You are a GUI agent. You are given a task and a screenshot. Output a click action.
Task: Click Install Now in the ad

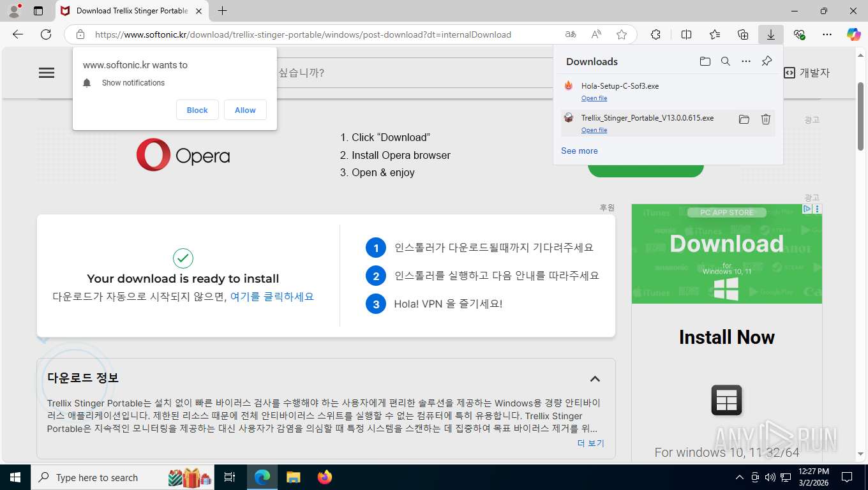727,338
